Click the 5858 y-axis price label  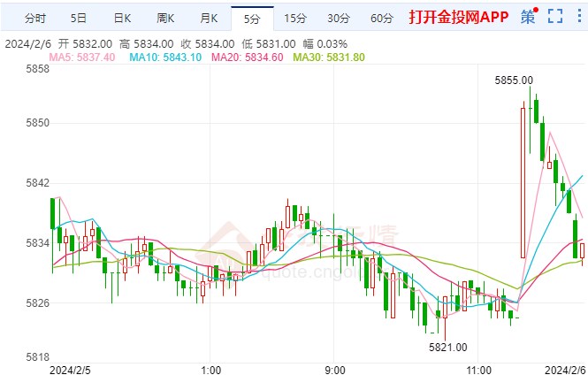(37, 69)
